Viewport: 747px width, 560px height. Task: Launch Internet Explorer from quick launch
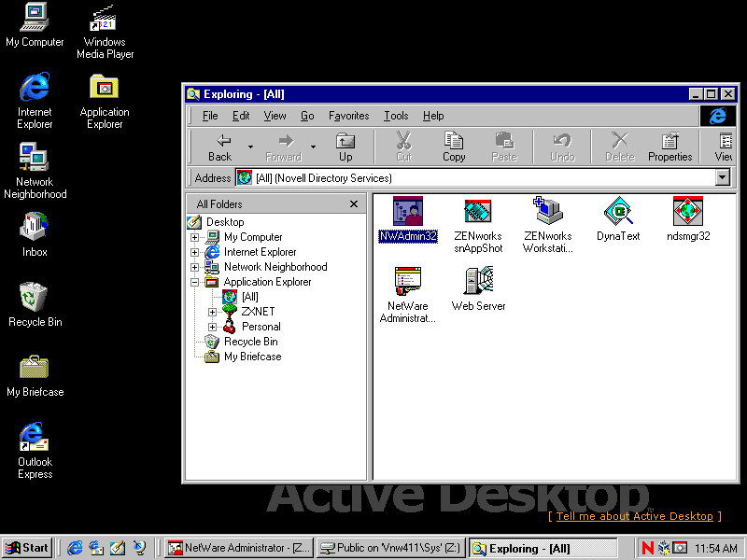75,548
